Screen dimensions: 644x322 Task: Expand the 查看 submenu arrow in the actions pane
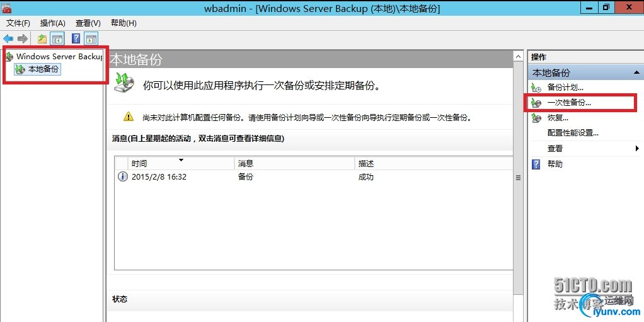[638, 149]
